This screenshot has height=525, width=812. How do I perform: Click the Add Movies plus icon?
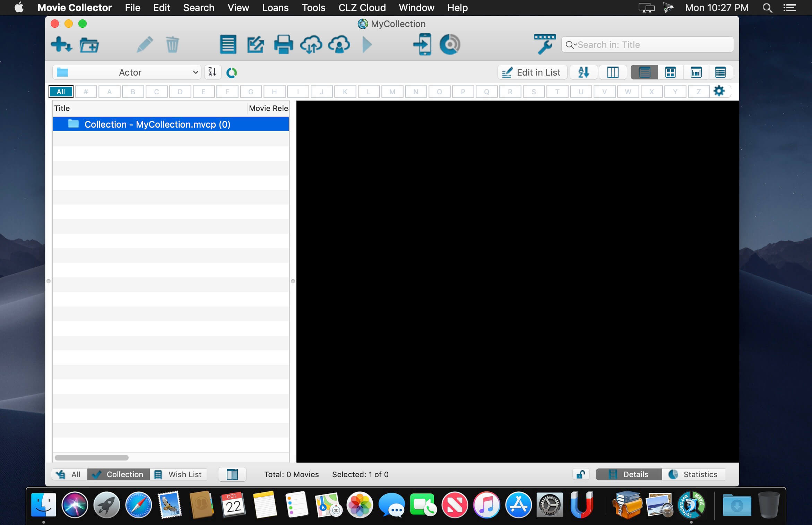pos(61,44)
